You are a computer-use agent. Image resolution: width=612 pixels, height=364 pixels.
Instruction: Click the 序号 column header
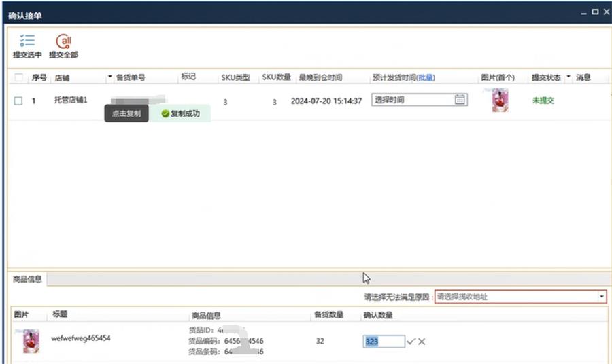(x=39, y=77)
